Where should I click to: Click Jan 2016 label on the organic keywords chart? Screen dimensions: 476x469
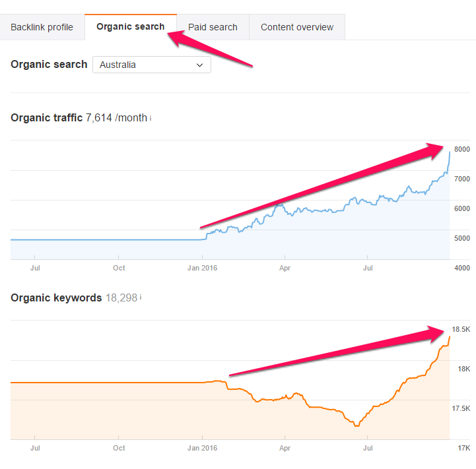pos(202,448)
